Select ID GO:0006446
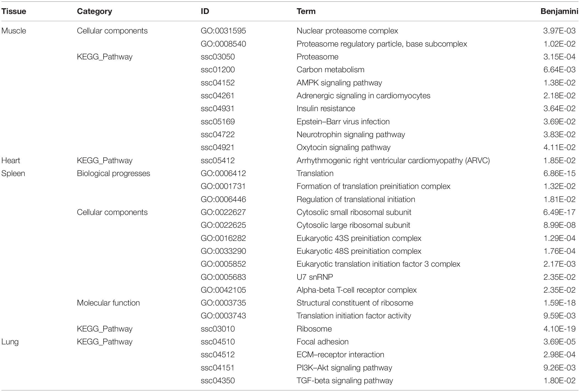Image resolution: width=580 pixels, height=392 pixels. (223, 199)
